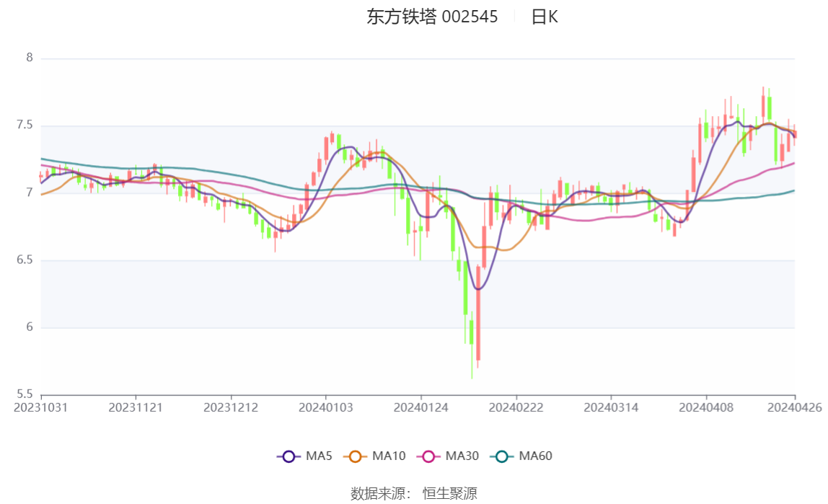Click the 20231212 date axis label
The image size is (828, 504).
pos(231,407)
